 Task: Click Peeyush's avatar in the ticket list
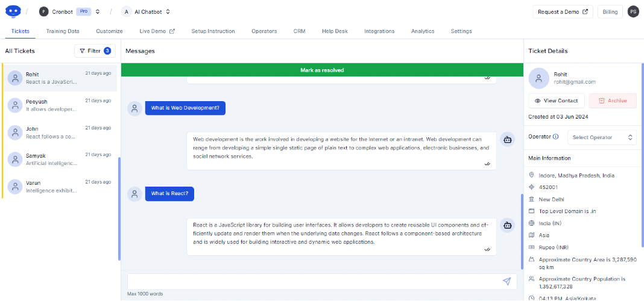(x=15, y=105)
